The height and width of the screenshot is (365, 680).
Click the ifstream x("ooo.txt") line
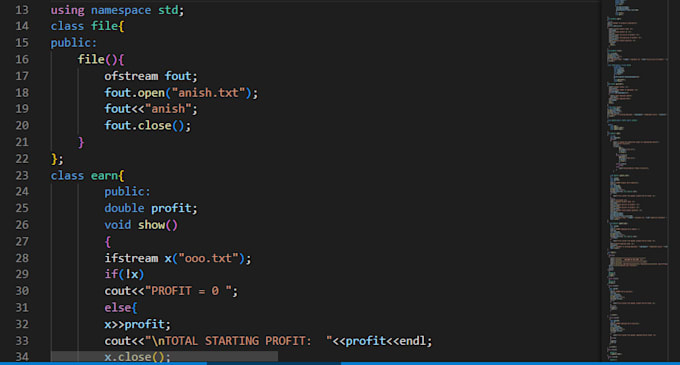coord(177,258)
